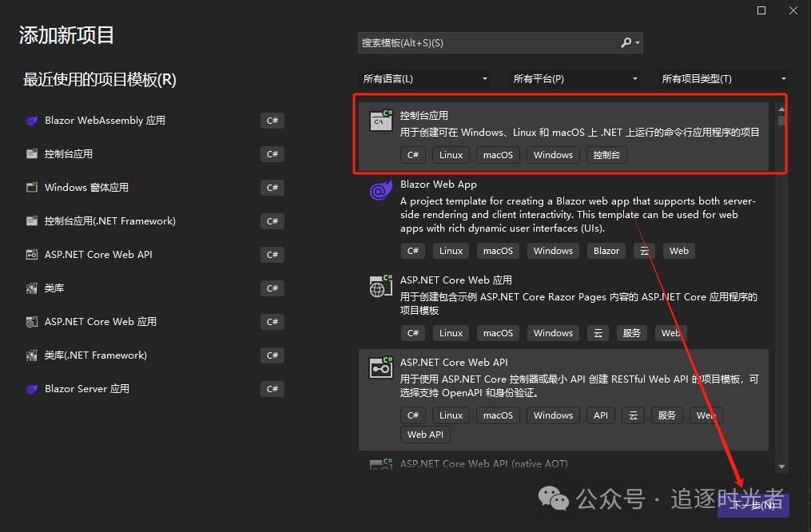The height and width of the screenshot is (532, 811).
Task: Click the 类库 template icon
Action: [x=30, y=288]
